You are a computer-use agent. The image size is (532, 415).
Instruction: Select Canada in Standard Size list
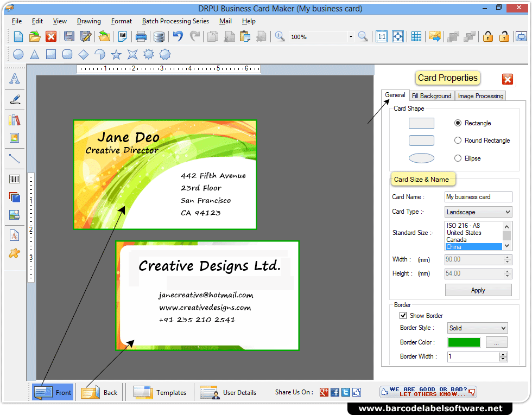pyautogui.click(x=473, y=240)
